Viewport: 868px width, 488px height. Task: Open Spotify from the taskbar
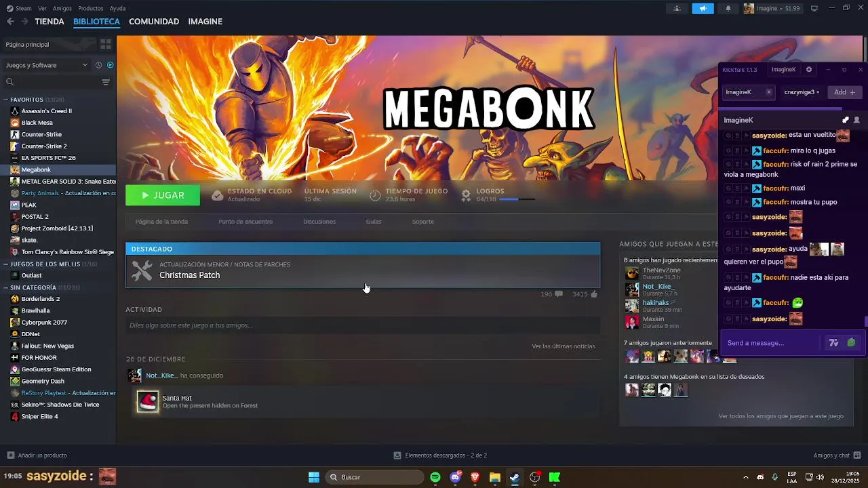(x=435, y=477)
